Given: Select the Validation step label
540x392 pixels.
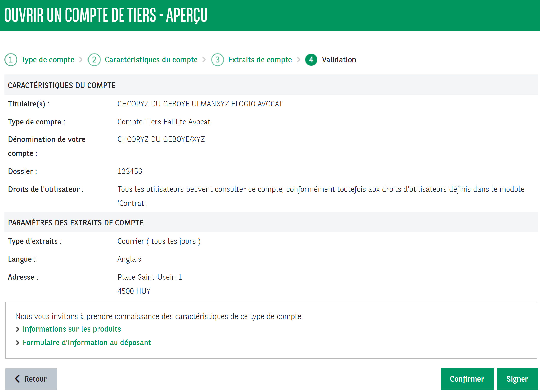Looking at the screenshot, I should pyautogui.click(x=339, y=60).
